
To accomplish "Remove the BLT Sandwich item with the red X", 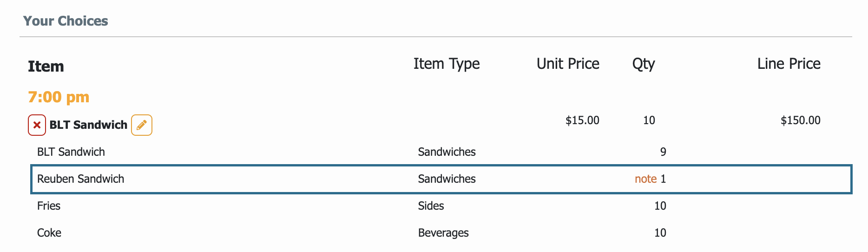I will [x=37, y=125].
